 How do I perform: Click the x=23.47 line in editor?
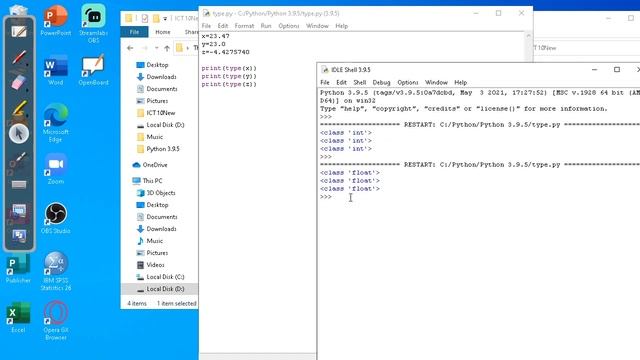tap(216, 36)
